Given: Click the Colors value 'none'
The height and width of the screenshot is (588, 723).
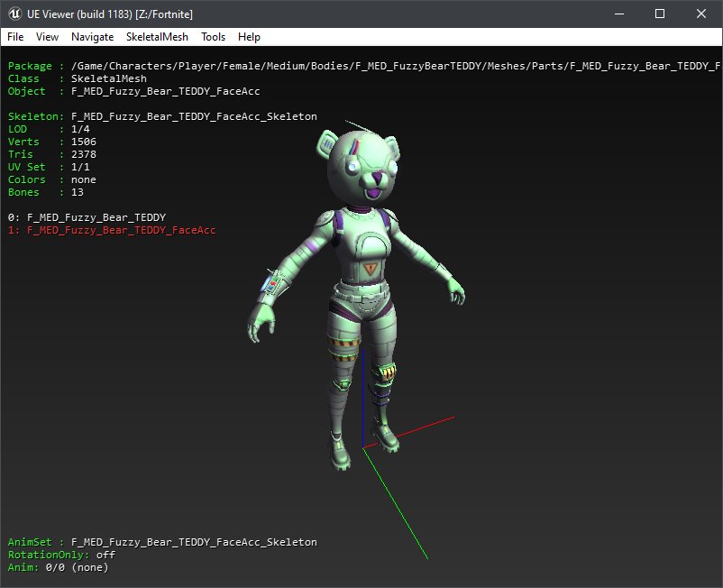Looking at the screenshot, I should tap(84, 179).
